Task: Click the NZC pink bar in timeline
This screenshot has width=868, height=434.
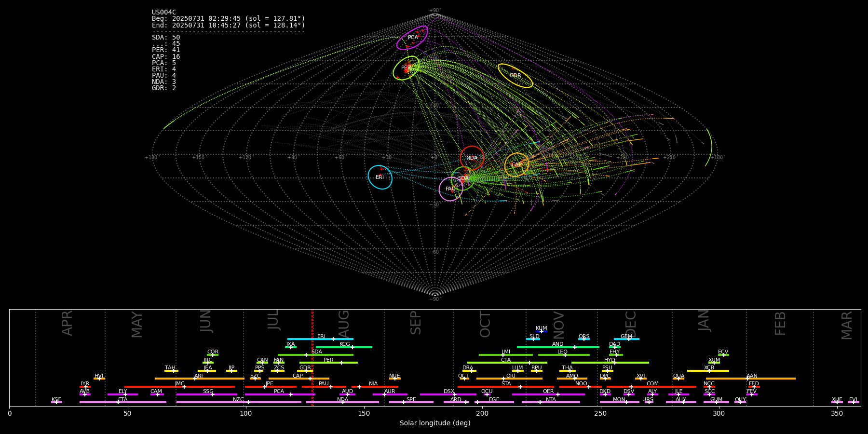Action: coord(239,402)
